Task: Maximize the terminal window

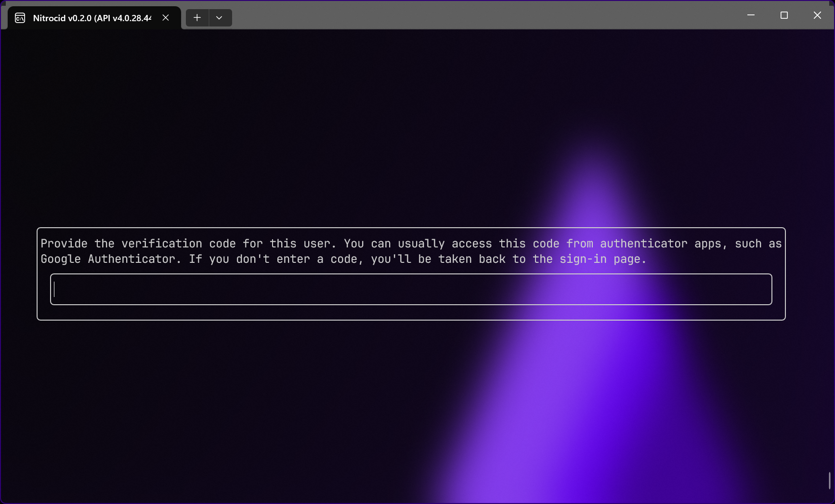Action: [x=784, y=15]
